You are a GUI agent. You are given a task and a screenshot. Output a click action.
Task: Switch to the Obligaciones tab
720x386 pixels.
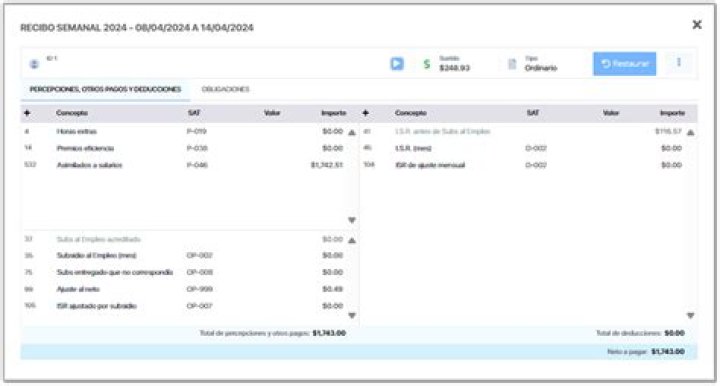(225, 89)
